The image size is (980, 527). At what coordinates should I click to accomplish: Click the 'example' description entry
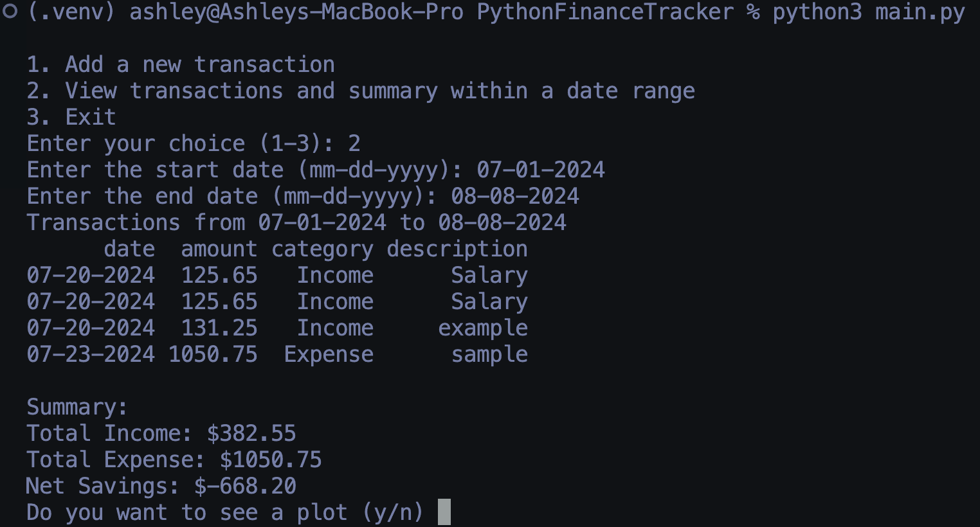pos(483,329)
